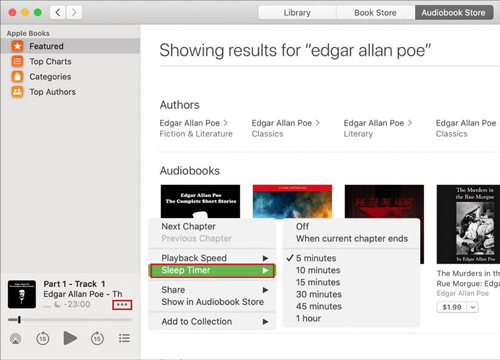Set sleep timer to 15 minutes
This screenshot has height=360, width=500.
351,282
